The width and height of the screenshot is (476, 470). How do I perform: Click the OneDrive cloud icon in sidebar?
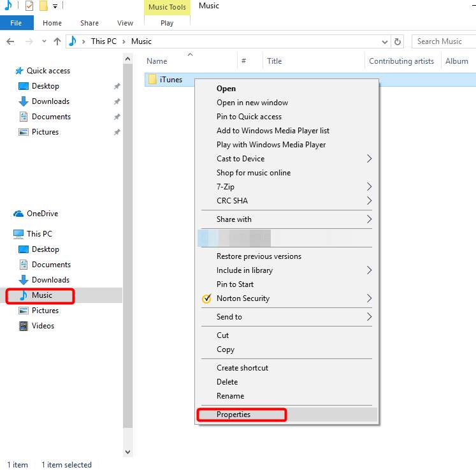(18, 214)
